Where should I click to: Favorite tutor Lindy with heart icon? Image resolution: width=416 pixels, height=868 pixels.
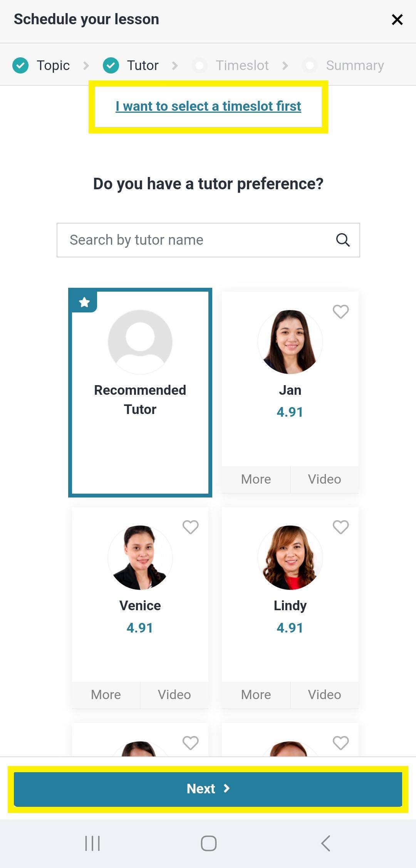tap(341, 527)
